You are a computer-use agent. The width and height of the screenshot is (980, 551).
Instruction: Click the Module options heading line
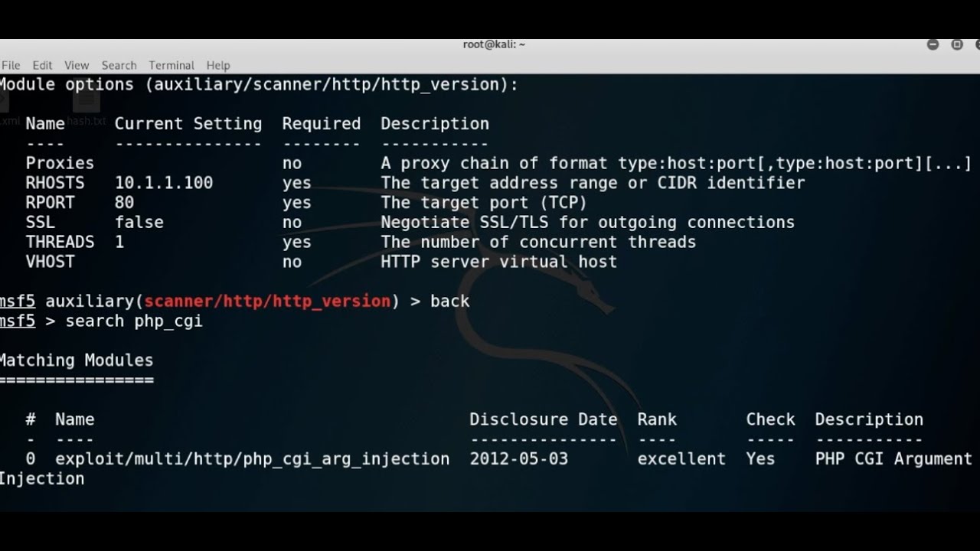tap(259, 85)
